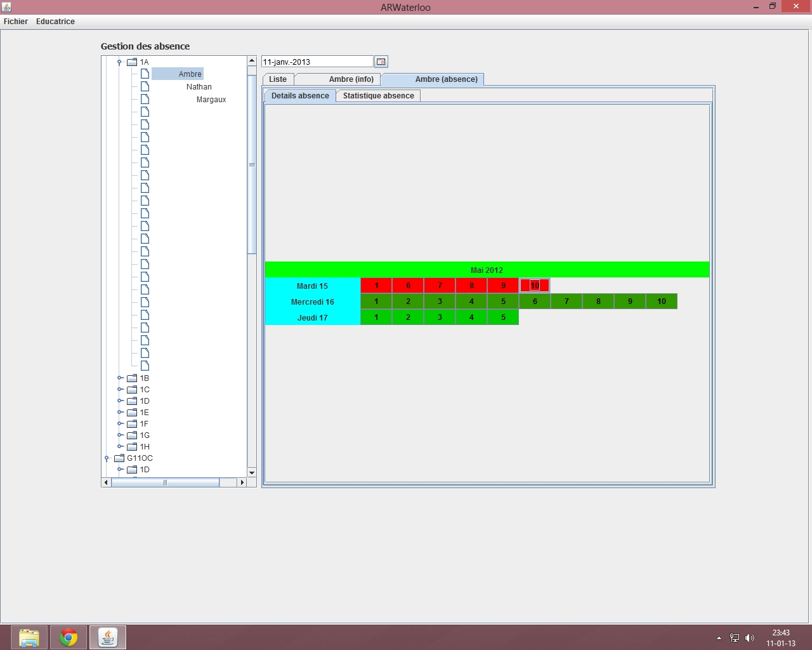Switch to the Liste tab
This screenshot has width=812, height=650.
pos(278,79)
